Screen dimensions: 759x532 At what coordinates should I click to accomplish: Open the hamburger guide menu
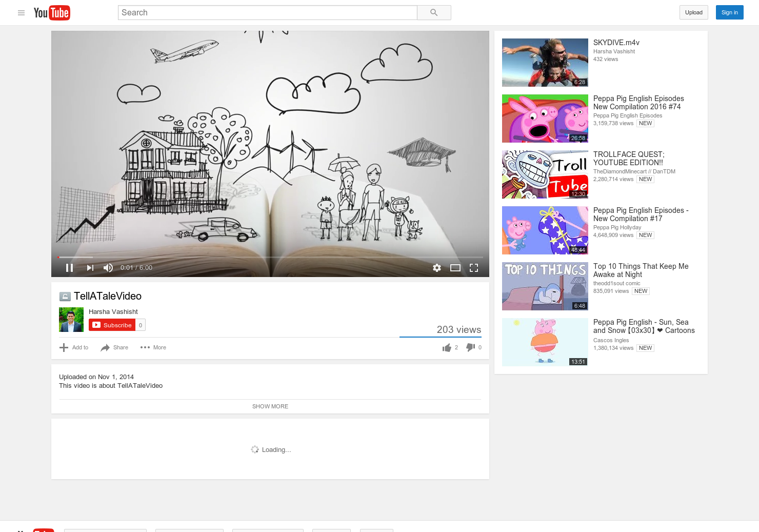click(21, 13)
